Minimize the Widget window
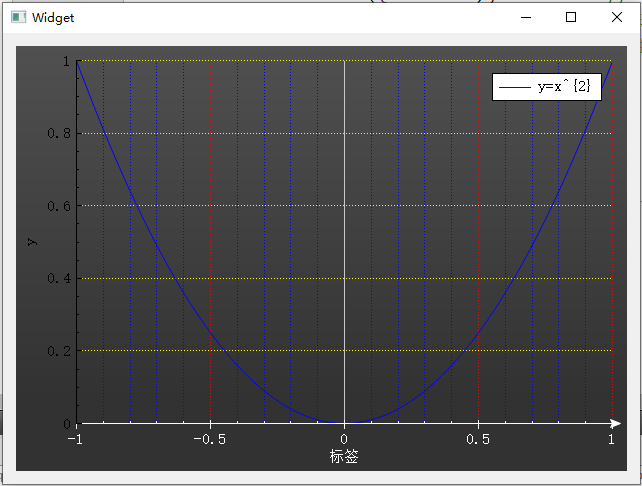The height and width of the screenshot is (486, 642). coord(526,17)
